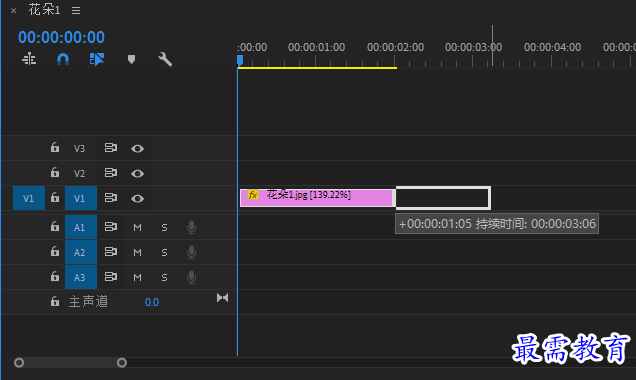Select the 花朵1 sequence tab

point(44,10)
